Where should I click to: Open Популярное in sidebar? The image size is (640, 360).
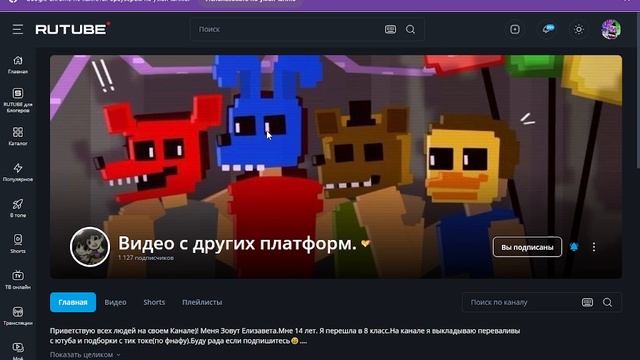tap(18, 172)
